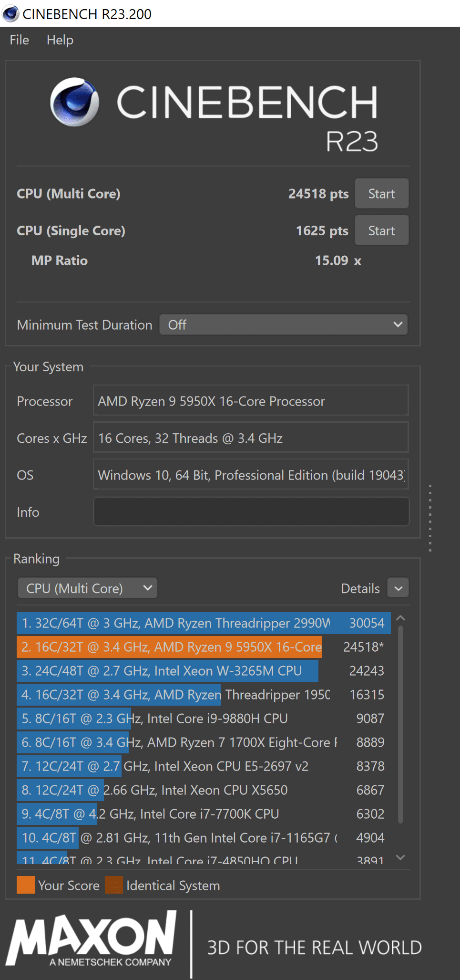Click the brown Identical System swatch
This screenshot has width=460, height=980.
tap(114, 885)
